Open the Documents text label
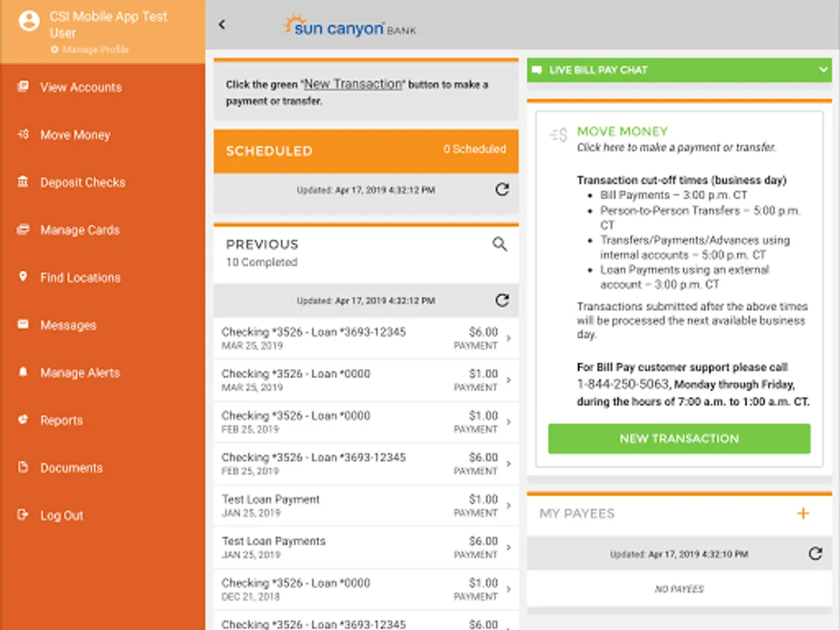Image resolution: width=840 pixels, height=630 pixels. (71, 468)
